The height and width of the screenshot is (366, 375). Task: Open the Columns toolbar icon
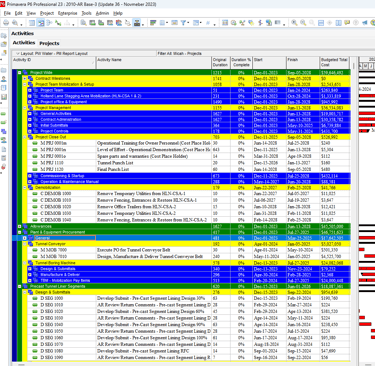[162, 23]
